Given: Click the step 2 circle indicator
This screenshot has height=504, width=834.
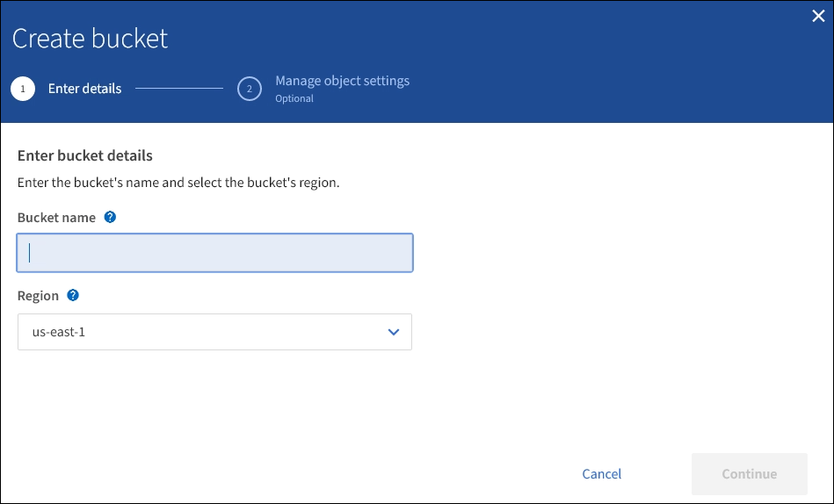Looking at the screenshot, I should (x=250, y=89).
